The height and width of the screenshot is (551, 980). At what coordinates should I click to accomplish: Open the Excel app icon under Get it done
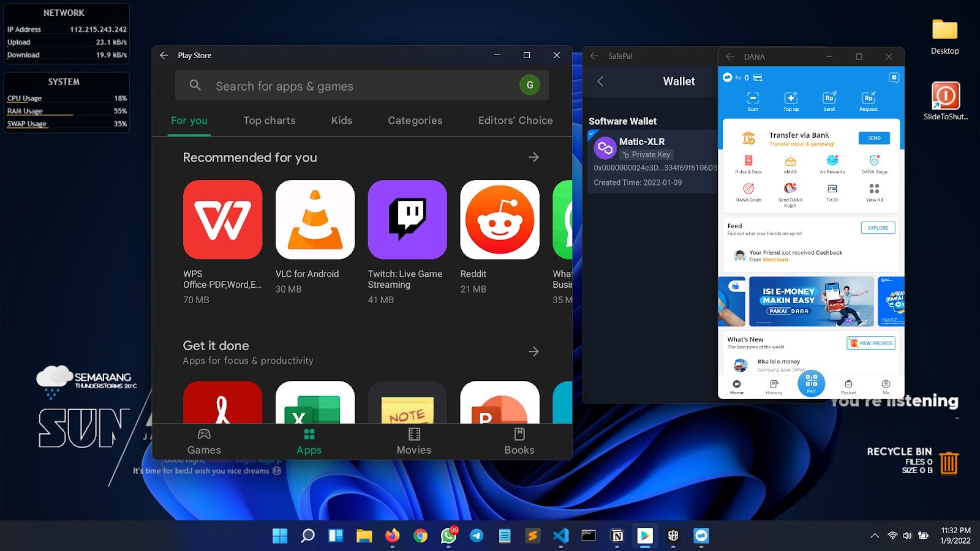pyautogui.click(x=315, y=402)
